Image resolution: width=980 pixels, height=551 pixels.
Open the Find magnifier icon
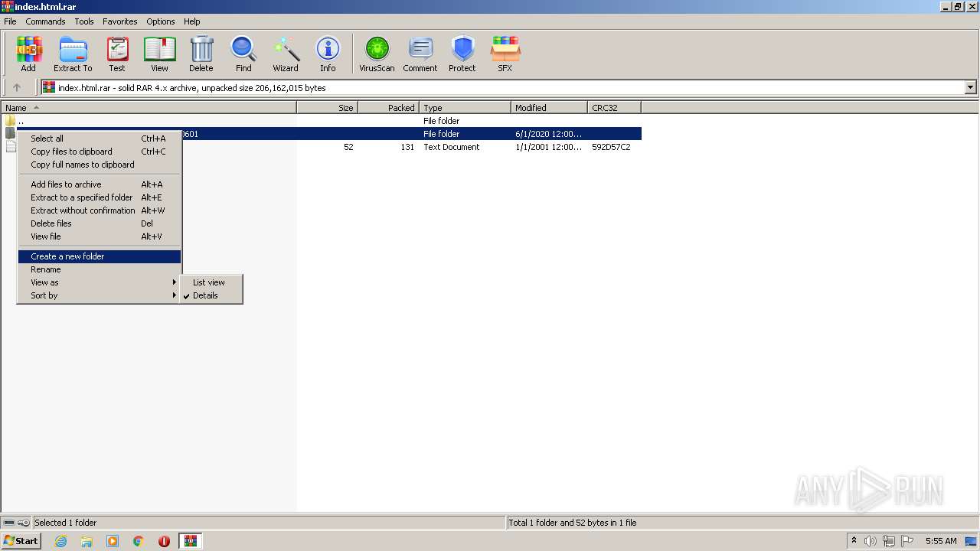[243, 54]
